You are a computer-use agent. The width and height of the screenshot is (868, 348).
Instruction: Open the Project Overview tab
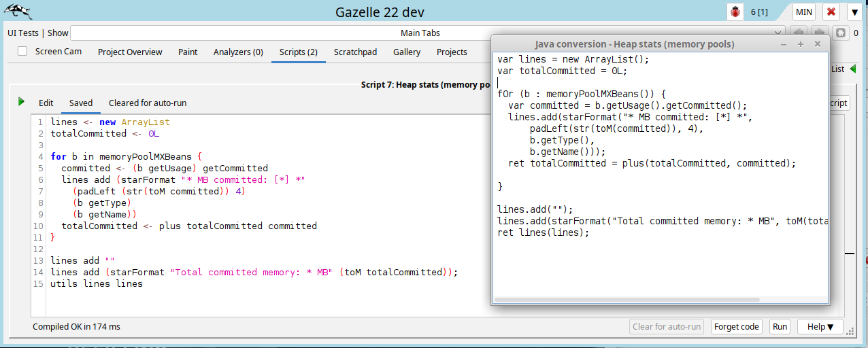(x=130, y=52)
